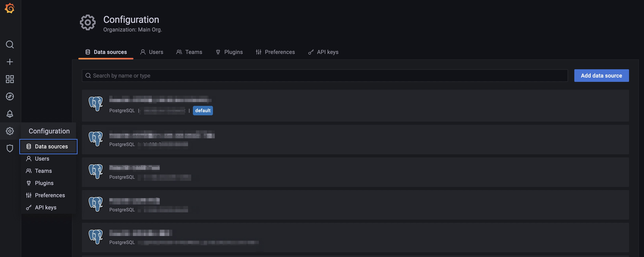Click the Add data source button
The width and height of the screenshot is (644, 257).
coord(601,76)
